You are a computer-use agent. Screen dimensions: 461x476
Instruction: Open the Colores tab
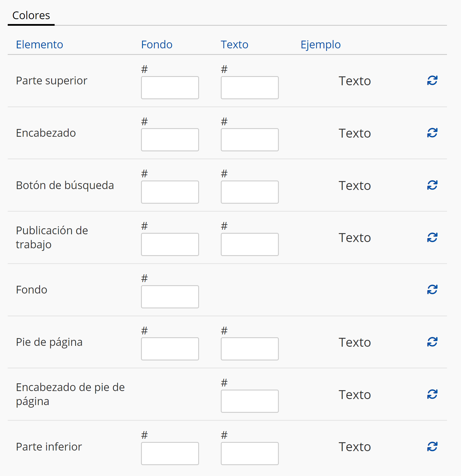click(31, 15)
